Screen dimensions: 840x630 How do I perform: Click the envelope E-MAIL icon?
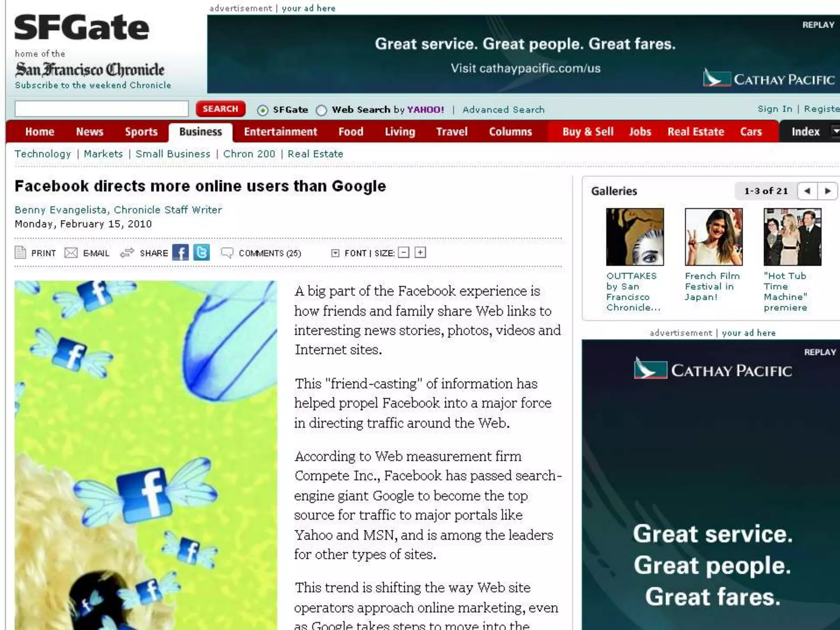click(71, 253)
